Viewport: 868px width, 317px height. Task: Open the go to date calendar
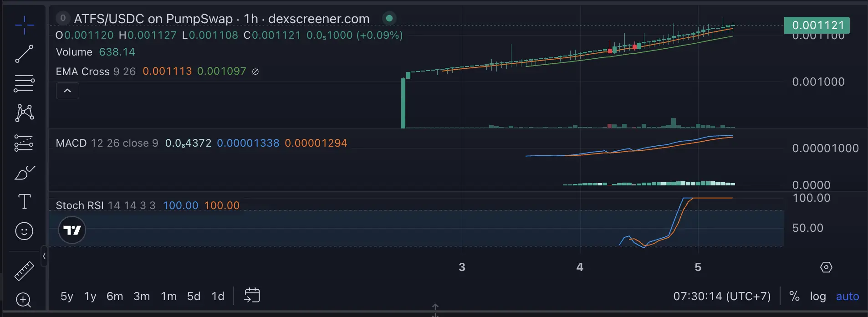tap(252, 295)
